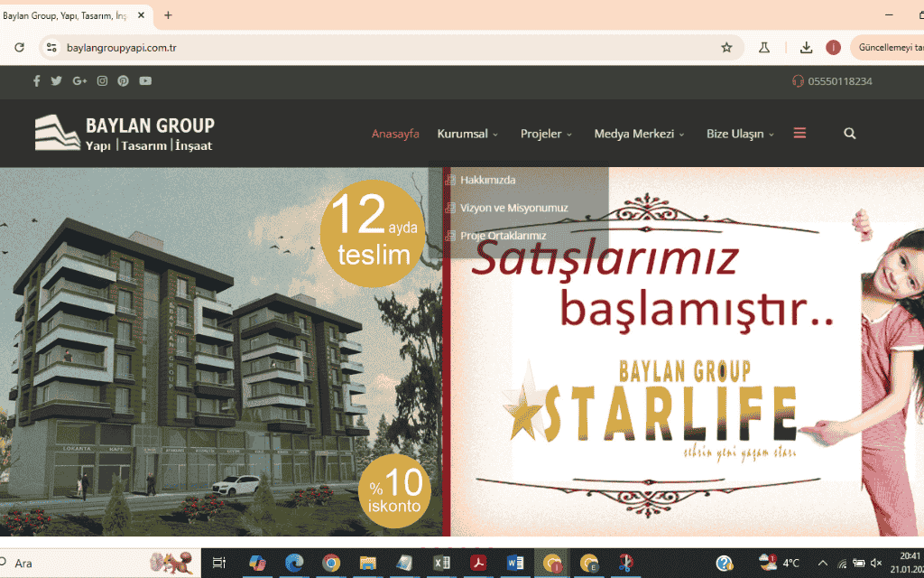The width and height of the screenshot is (924, 578).
Task: Click the search magnifier icon in navbar
Action: coord(849,134)
